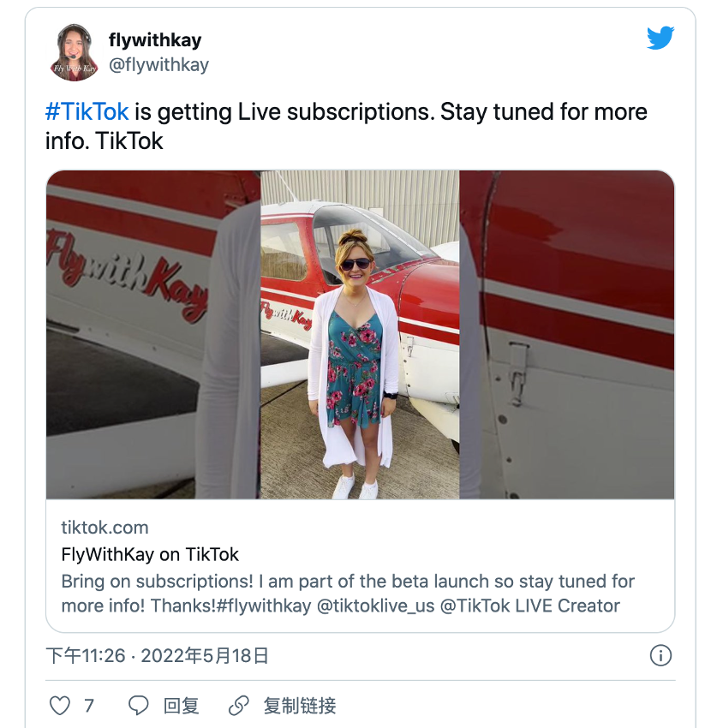The image size is (711, 728).
Task: Open the center photo of woman by plane
Action: pyautogui.click(x=360, y=335)
